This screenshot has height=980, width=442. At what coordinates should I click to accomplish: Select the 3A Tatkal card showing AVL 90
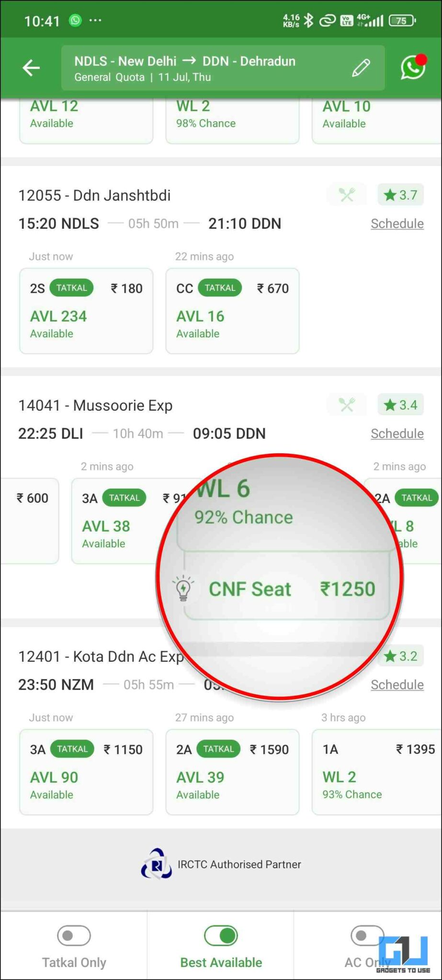(86, 772)
